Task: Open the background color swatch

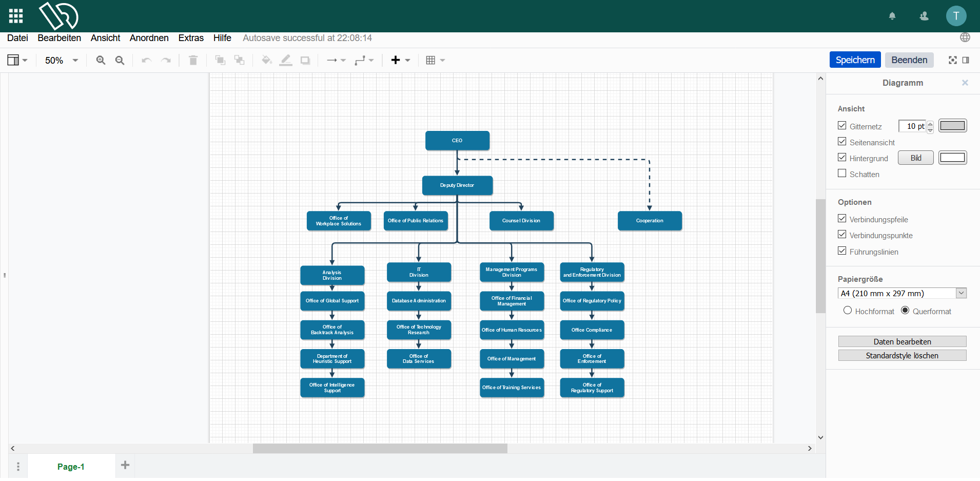Action: point(953,158)
